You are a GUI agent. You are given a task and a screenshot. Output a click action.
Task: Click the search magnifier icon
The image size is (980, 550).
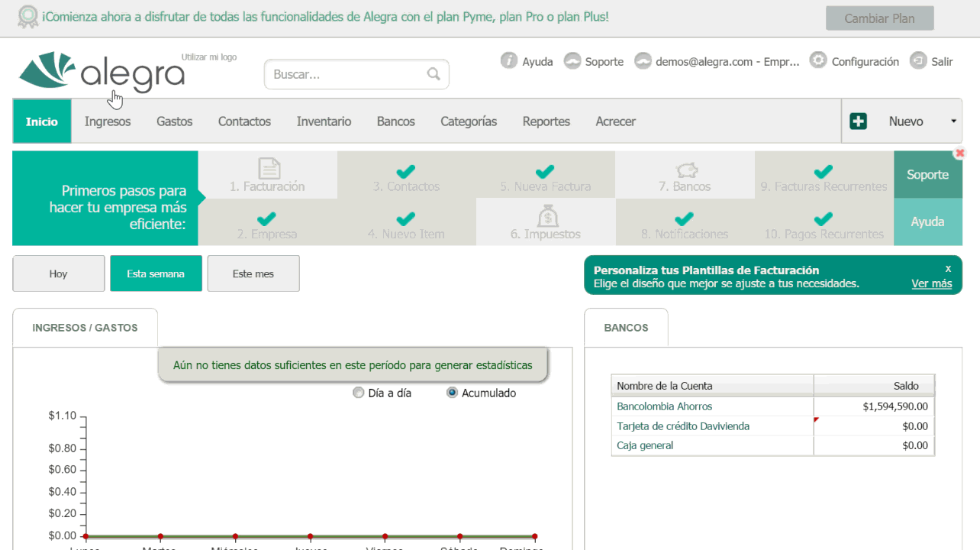pyautogui.click(x=434, y=74)
